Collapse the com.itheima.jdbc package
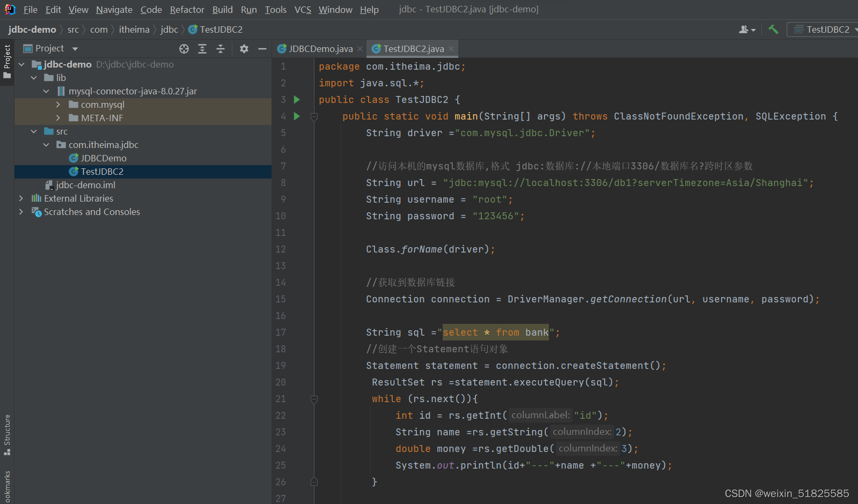Image resolution: width=858 pixels, height=504 pixels. point(46,145)
